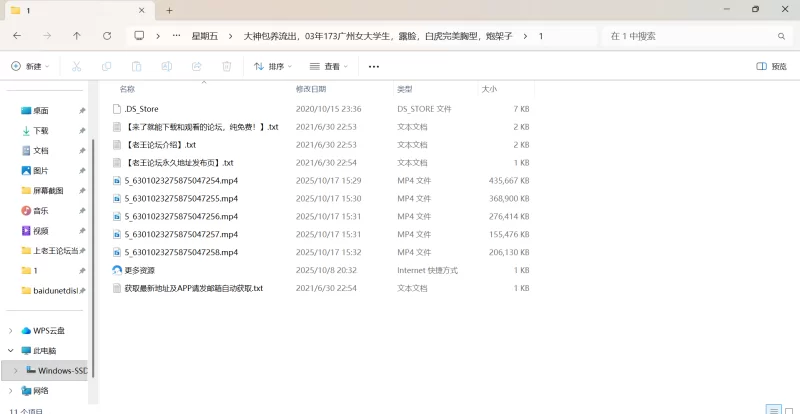The height and width of the screenshot is (414, 800).
Task: Switch to large icons view at bottom right
Action: pos(788,409)
